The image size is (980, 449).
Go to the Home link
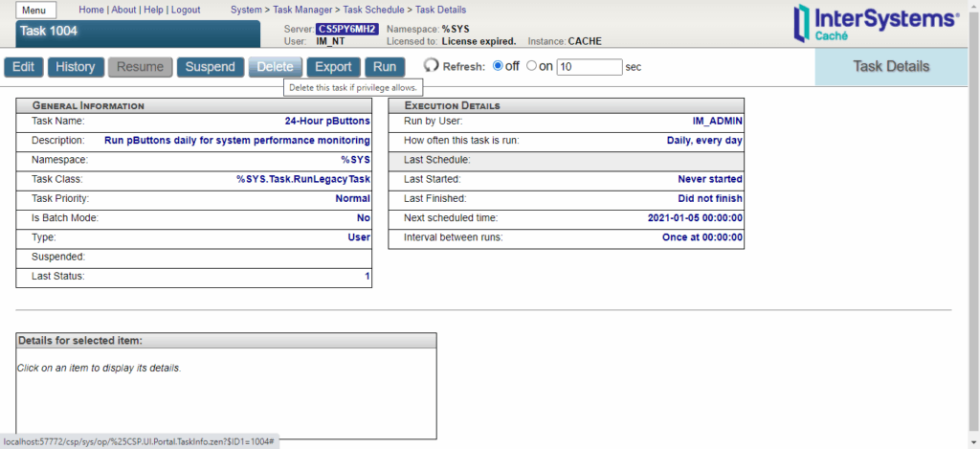92,10
